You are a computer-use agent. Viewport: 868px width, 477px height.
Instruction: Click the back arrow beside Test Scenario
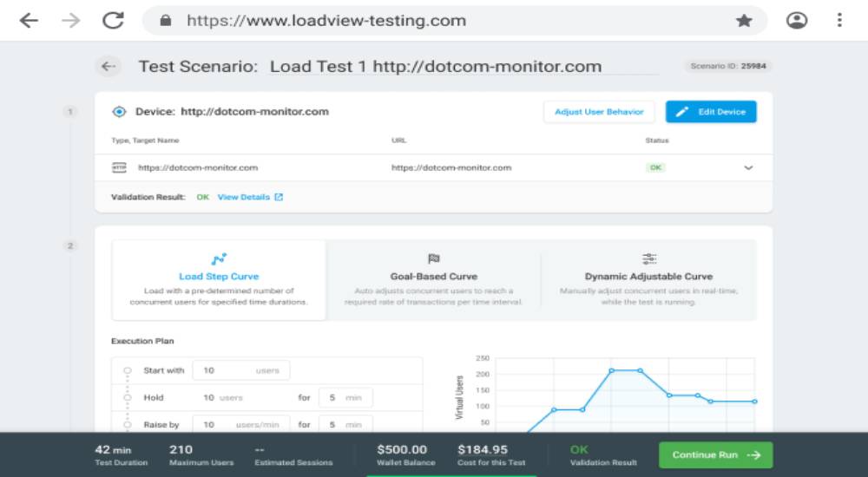point(108,67)
